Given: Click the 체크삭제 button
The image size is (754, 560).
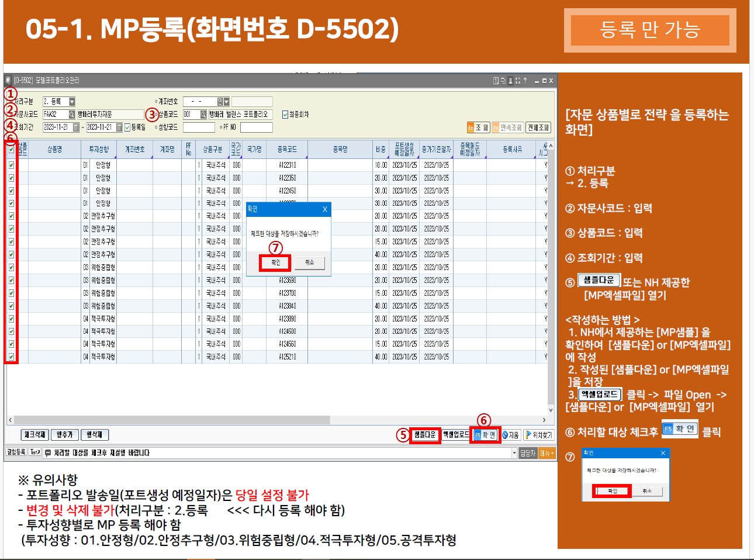Looking at the screenshot, I should [x=35, y=435].
